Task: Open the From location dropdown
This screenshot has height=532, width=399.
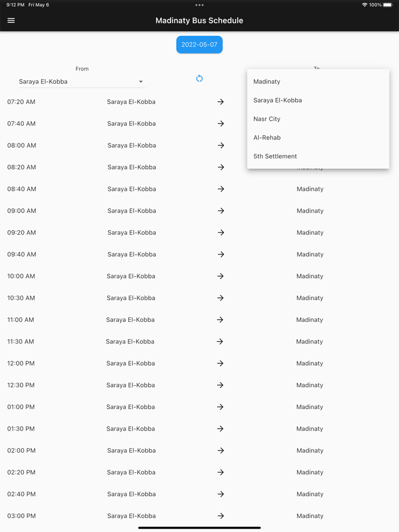Action: pyautogui.click(x=140, y=81)
